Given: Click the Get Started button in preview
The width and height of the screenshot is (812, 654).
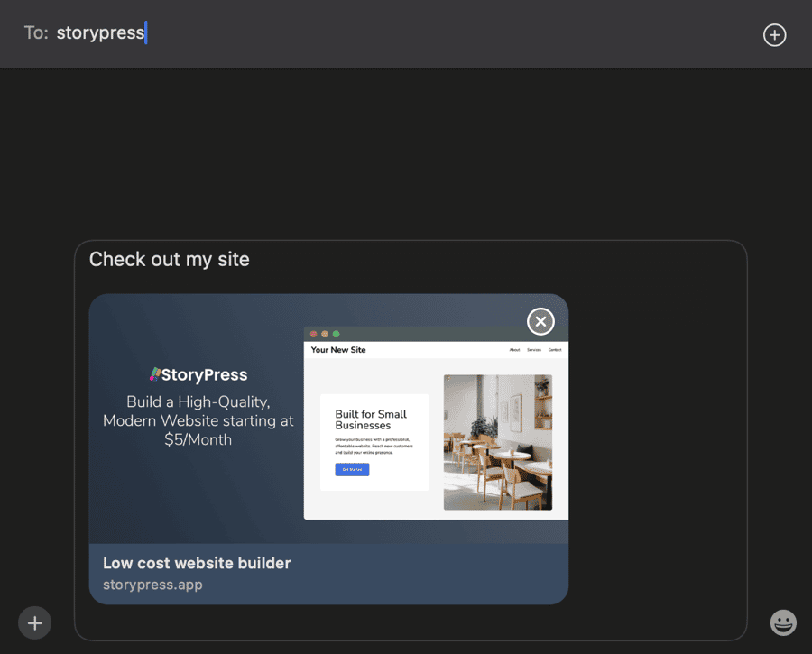Looking at the screenshot, I should click(x=350, y=469).
